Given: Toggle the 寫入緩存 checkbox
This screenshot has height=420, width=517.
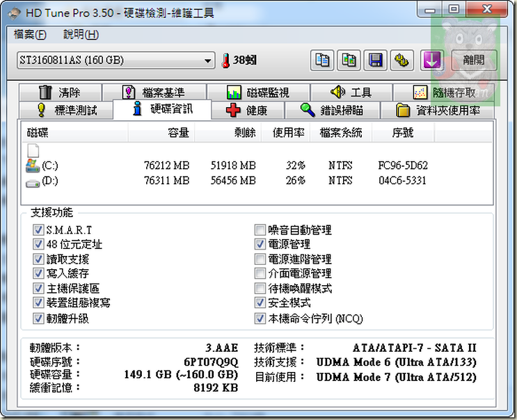Looking at the screenshot, I should [38, 273].
